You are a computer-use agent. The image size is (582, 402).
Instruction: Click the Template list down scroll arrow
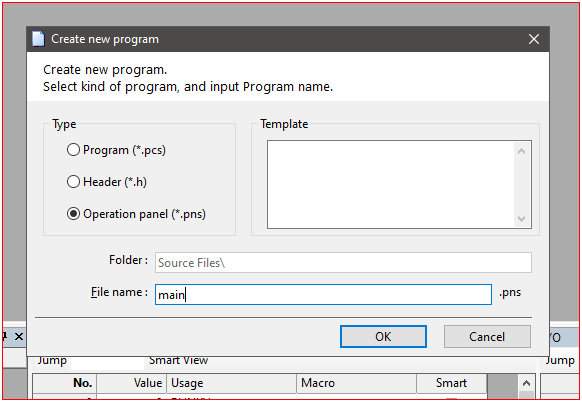521,219
